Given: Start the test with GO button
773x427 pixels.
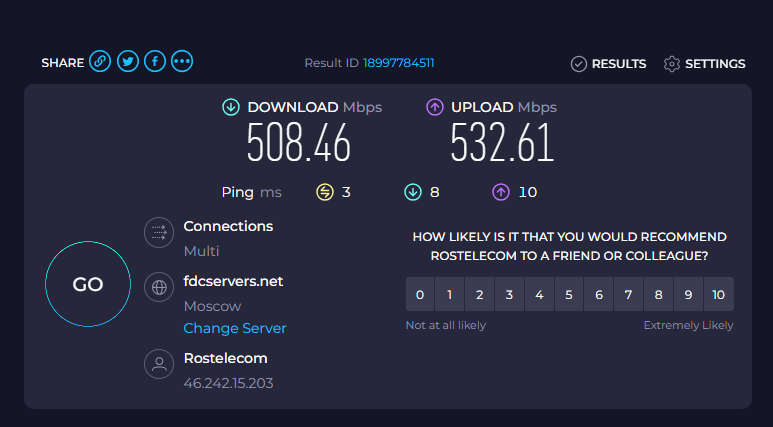Looking at the screenshot, I should coord(88,284).
